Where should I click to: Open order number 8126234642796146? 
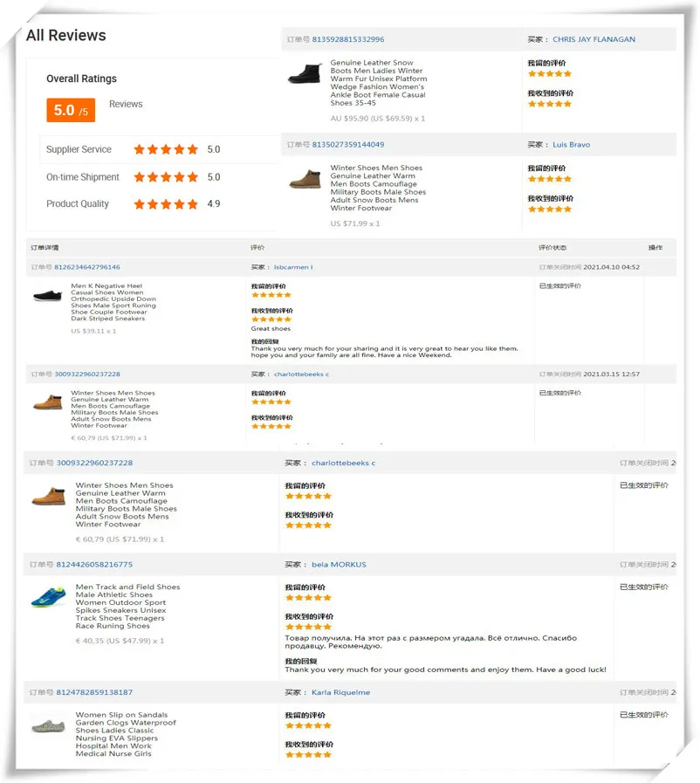[x=87, y=267]
